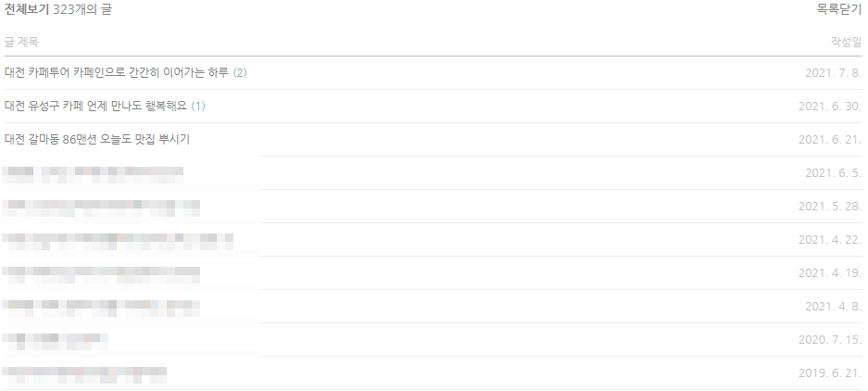Click the 323개의 글 post count
This screenshot has height=391, width=868.
(x=82, y=9)
